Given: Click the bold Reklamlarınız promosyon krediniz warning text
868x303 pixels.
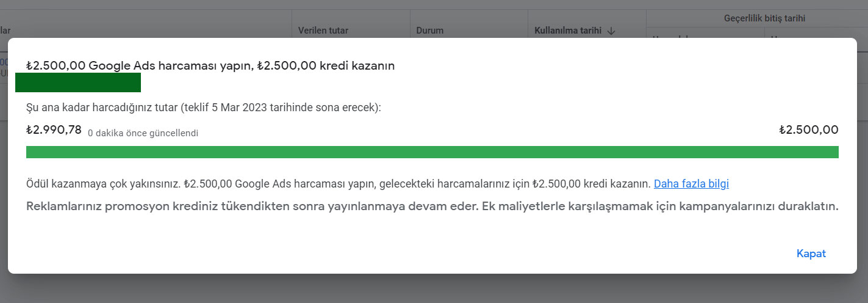Looking at the screenshot, I should [x=432, y=206].
